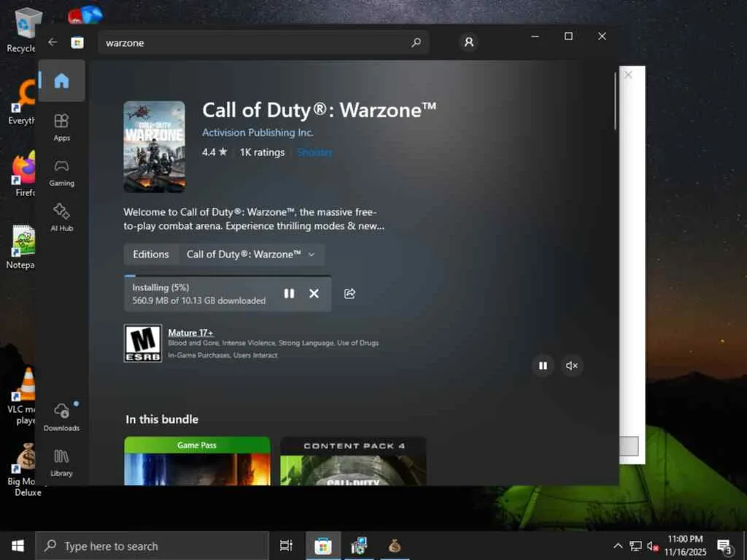Image resolution: width=747 pixels, height=560 pixels.
Task: Click the installer taskbar icon next to Store
Action: (x=358, y=545)
